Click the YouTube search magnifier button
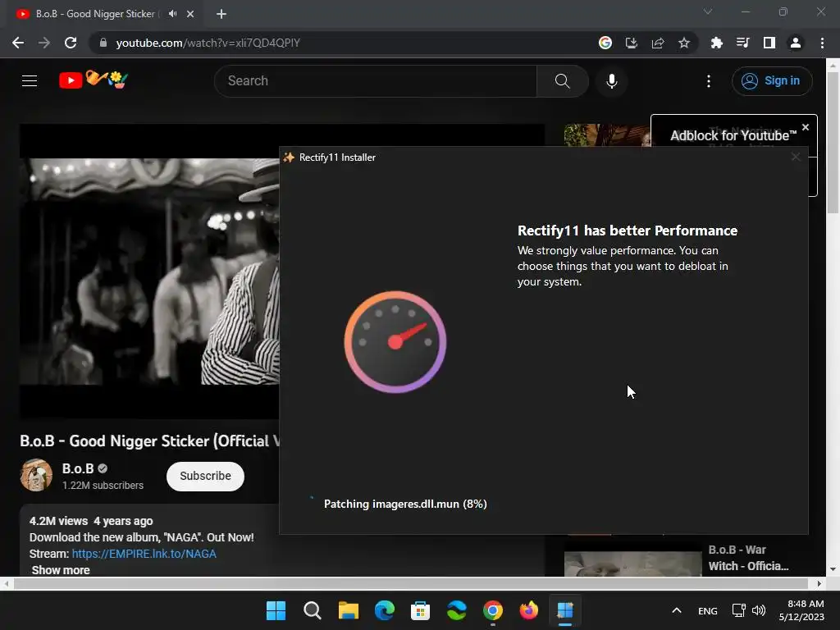The height and width of the screenshot is (630, 840). coord(563,81)
